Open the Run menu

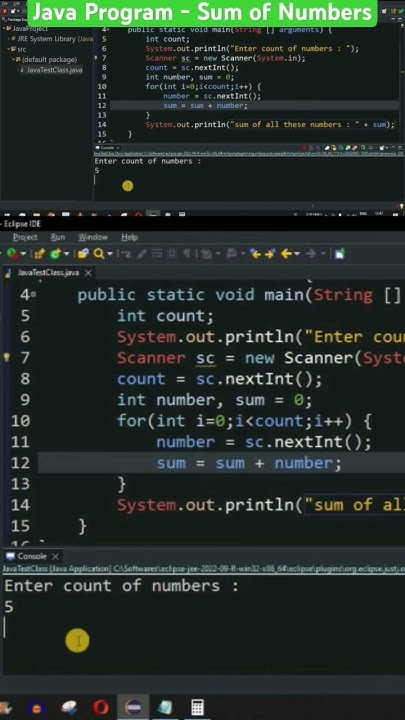(x=58, y=237)
